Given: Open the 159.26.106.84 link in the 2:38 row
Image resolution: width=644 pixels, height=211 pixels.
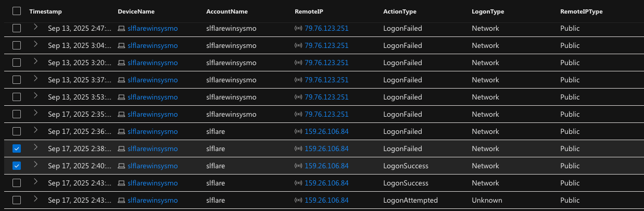Looking at the screenshot, I should 326,148.
